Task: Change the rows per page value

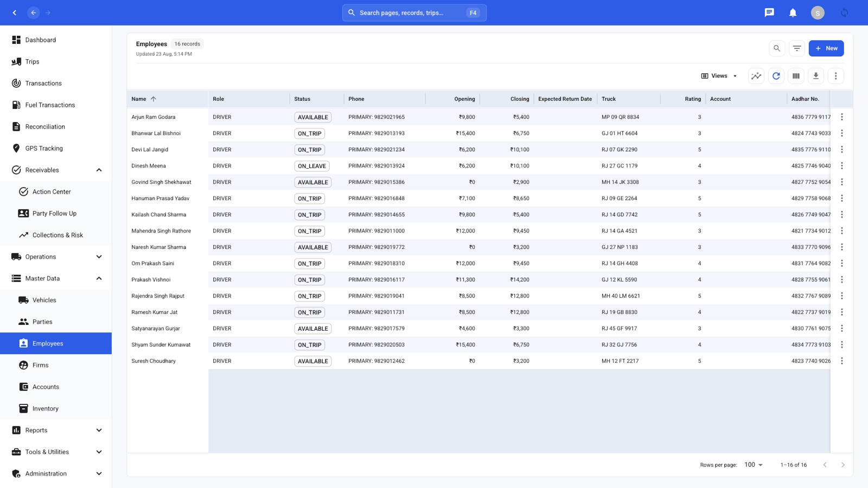Action: pyautogui.click(x=754, y=465)
